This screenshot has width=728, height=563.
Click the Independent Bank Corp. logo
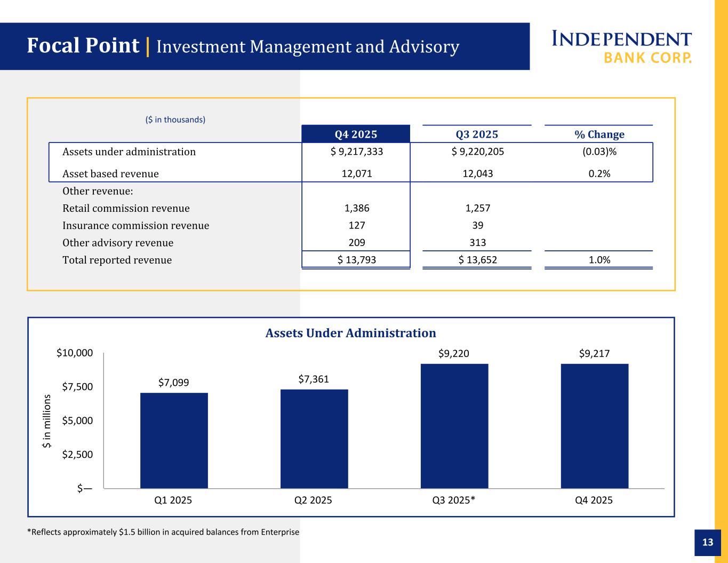pyautogui.click(x=621, y=47)
